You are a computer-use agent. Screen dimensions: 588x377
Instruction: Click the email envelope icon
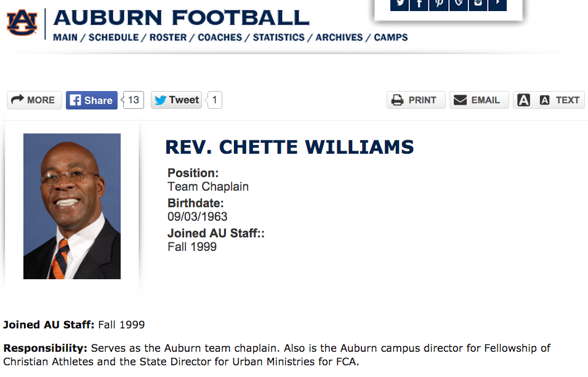coord(460,100)
